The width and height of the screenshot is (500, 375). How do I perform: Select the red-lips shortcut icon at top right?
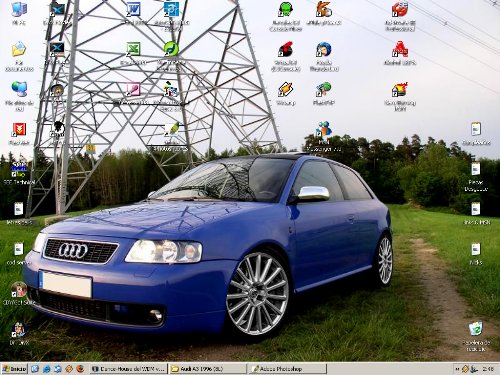[400, 9]
